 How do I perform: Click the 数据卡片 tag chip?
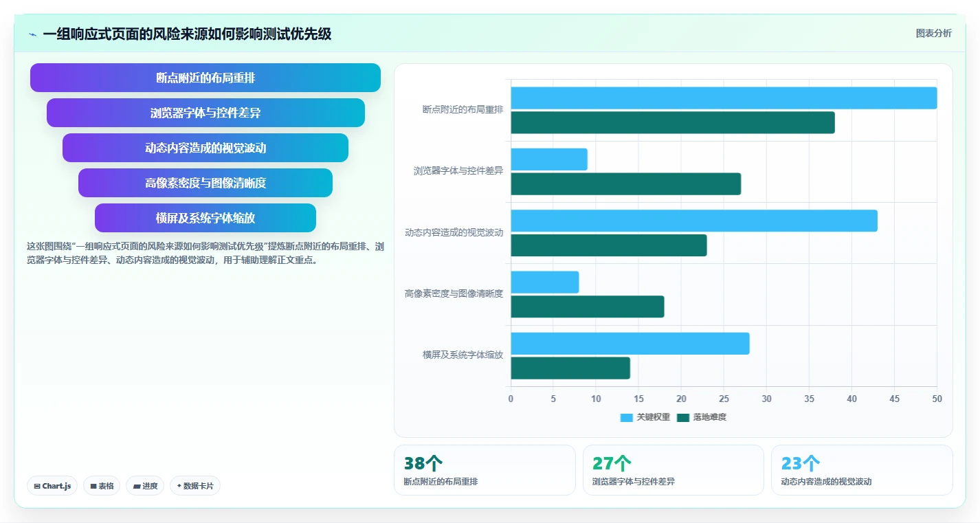pyautogui.click(x=195, y=486)
